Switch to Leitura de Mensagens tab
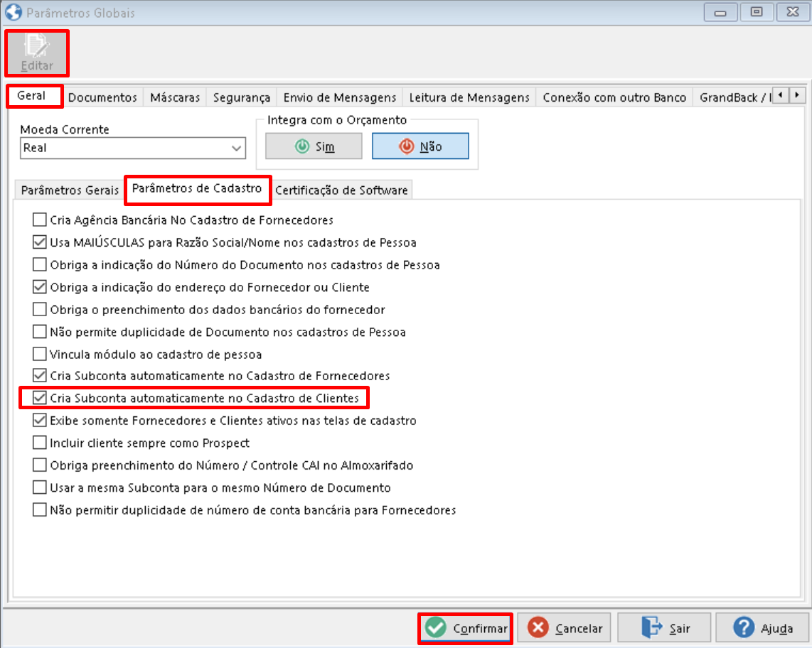This screenshot has width=812, height=648. pyautogui.click(x=469, y=97)
